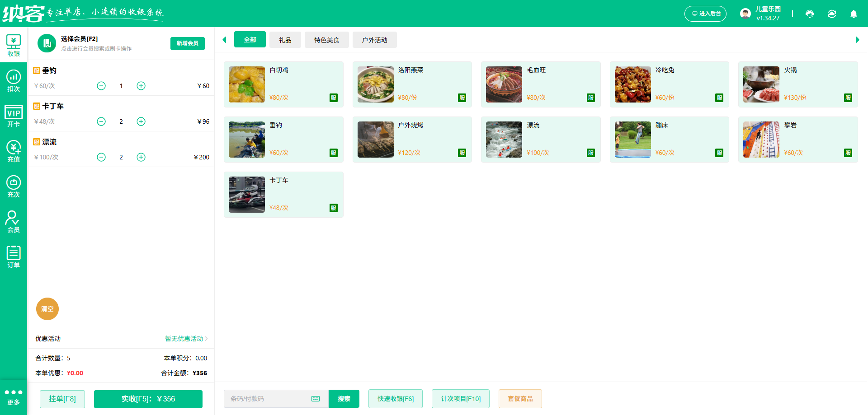
Task: Open the 会员 member sidebar icon
Action: [14, 222]
